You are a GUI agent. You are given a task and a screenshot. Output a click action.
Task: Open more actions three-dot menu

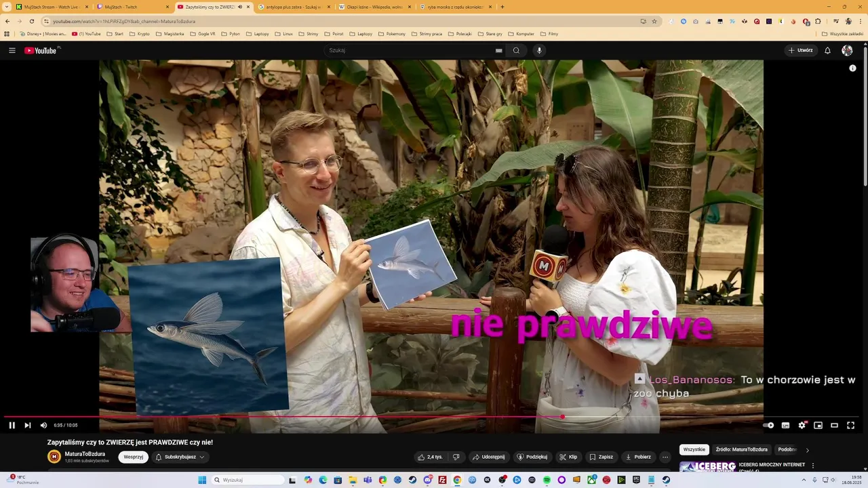click(665, 457)
